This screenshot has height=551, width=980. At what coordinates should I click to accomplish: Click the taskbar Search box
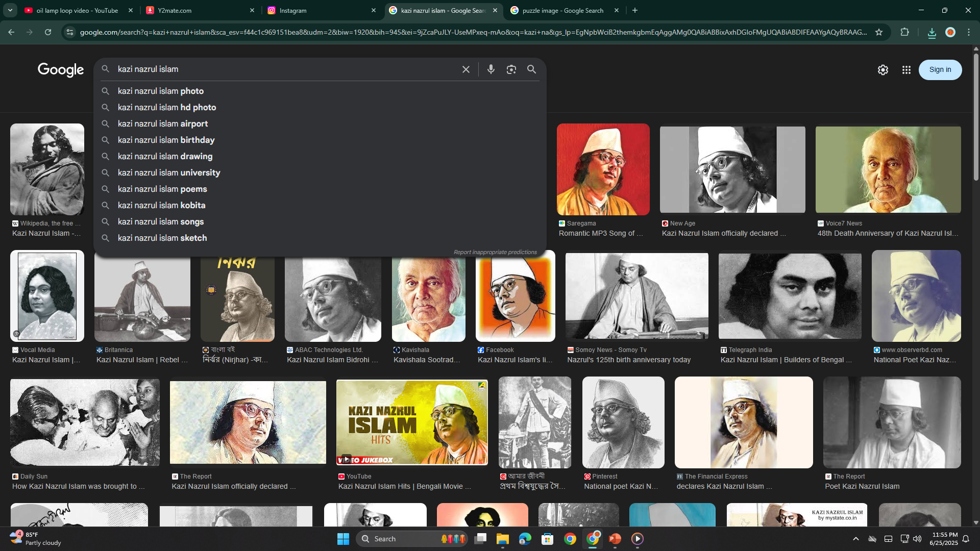tap(411, 539)
